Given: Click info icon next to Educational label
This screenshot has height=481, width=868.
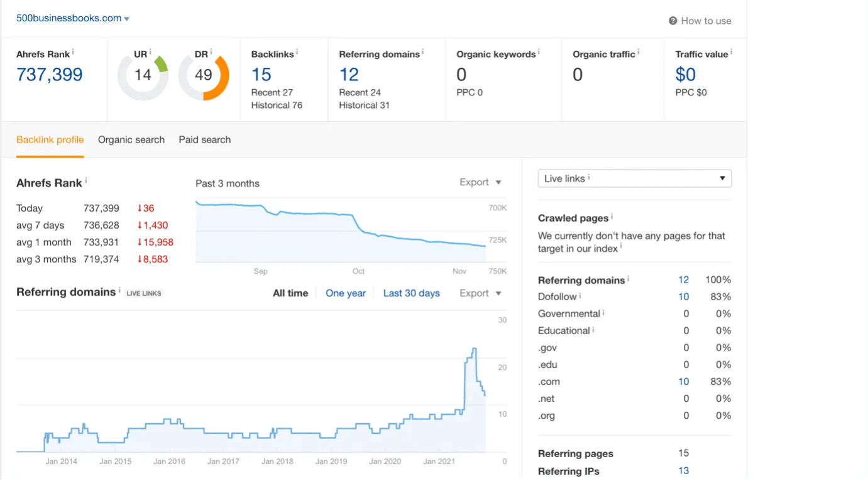Looking at the screenshot, I should click(x=593, y=329).
